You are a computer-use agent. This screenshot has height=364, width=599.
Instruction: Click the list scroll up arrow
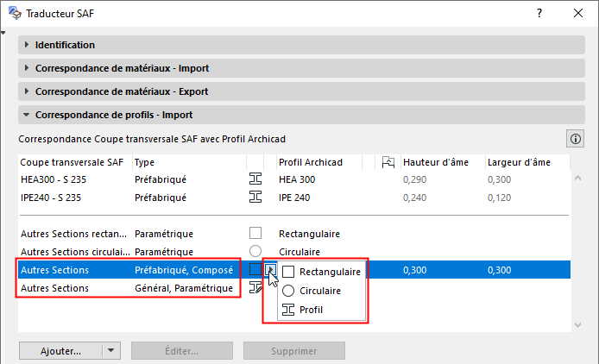(578, 178)
